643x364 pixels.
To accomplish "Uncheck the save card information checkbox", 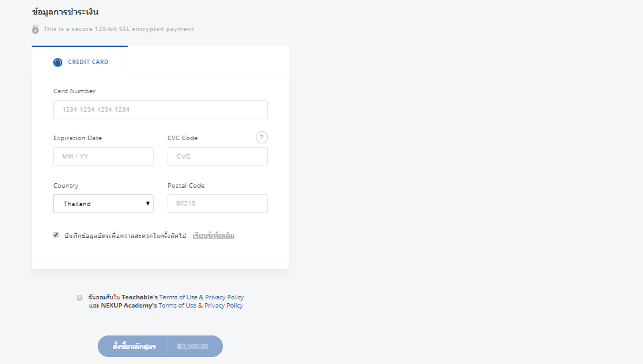I will coord(56,235).
